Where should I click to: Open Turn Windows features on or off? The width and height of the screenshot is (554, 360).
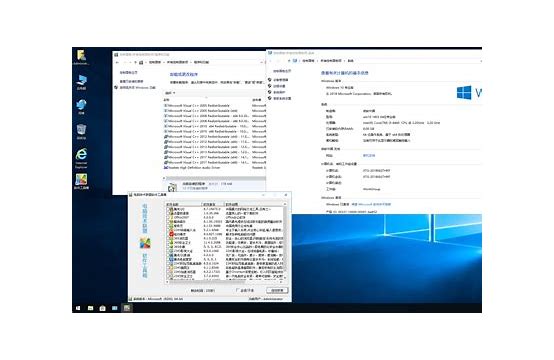[x=137, y=87]
